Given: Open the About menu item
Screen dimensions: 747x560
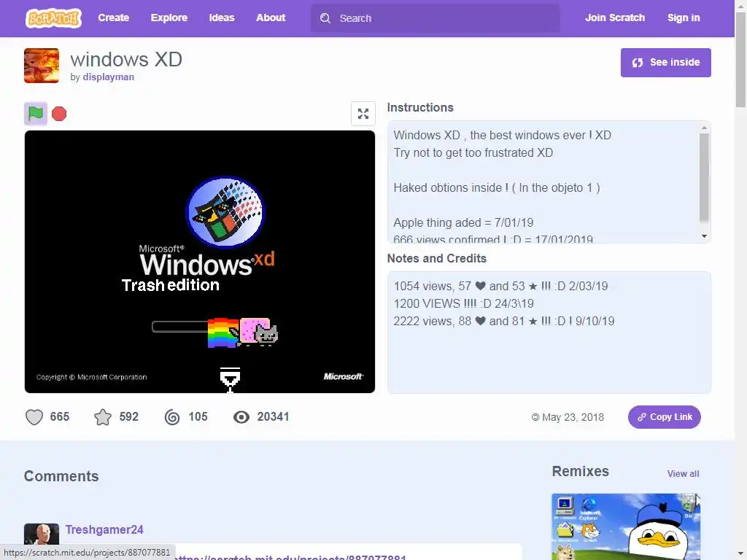Looking at the screenshot, I should (271, 18).
